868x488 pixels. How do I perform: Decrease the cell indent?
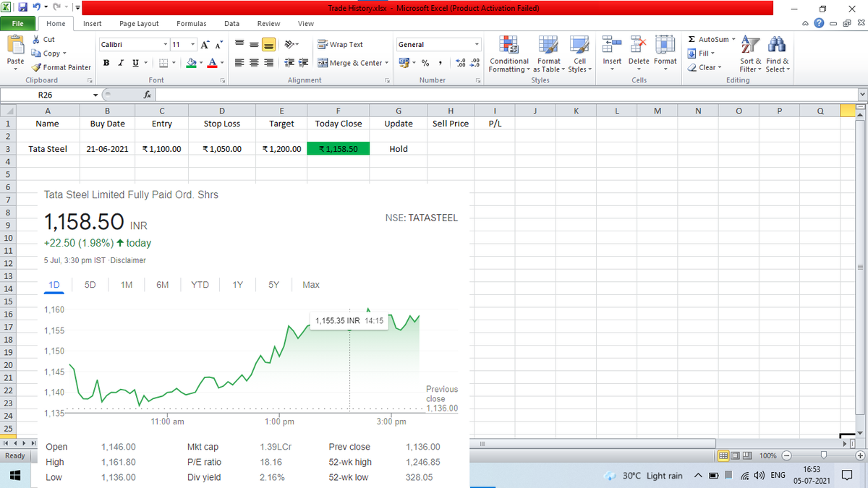click(x=289, y=63)
